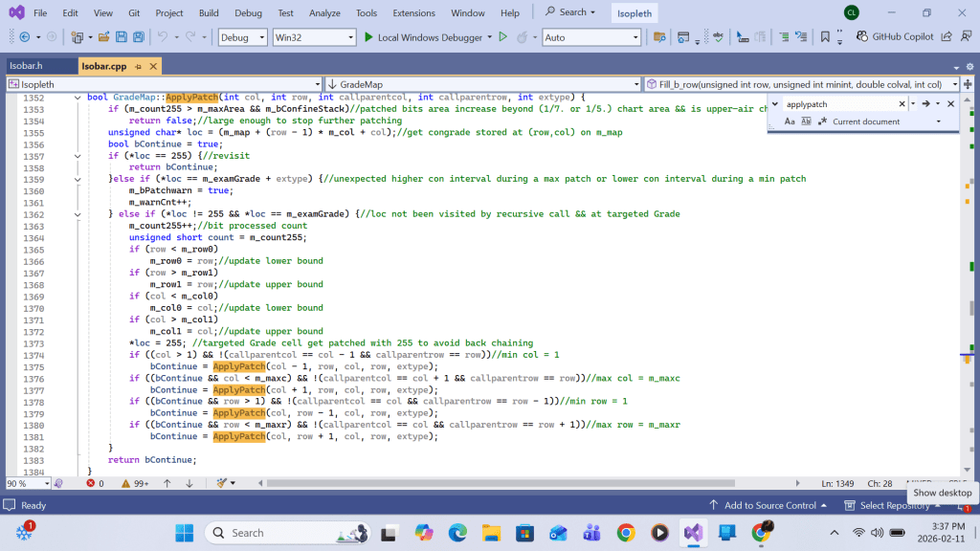Click the error count indicator in status strip
The image size is (980, 551).
tap(95, 484)
